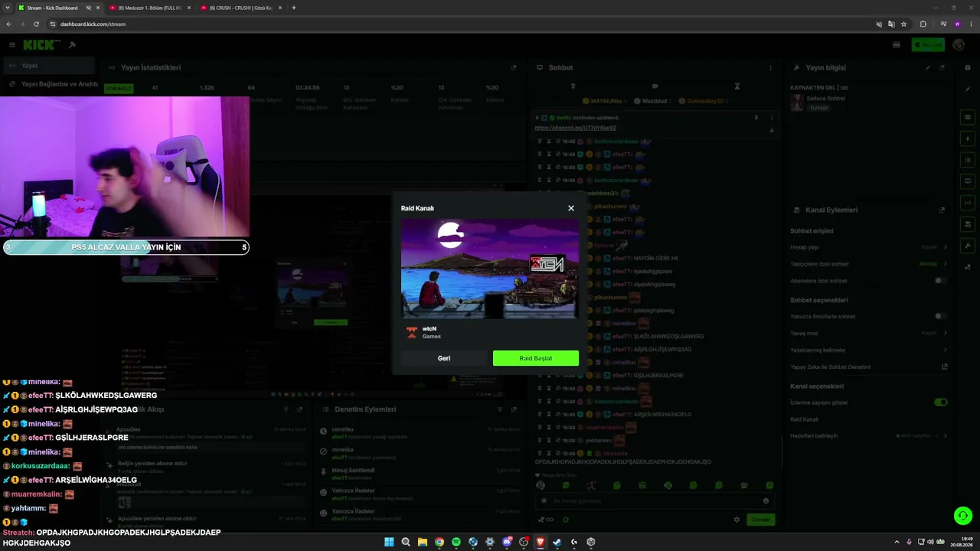Image resolution: width=980 pixels, height=551 pixels.
Task: Open the tab search dropdown
Action: click(8, 8)
